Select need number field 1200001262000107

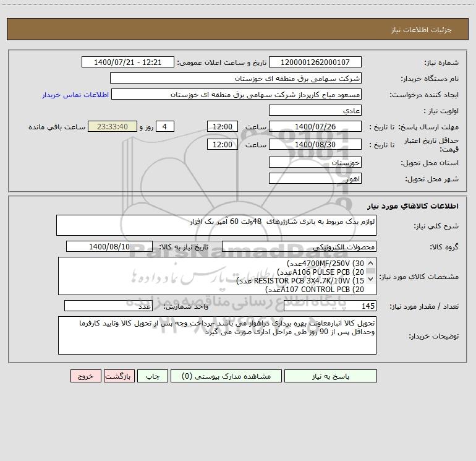pos(315,62)
